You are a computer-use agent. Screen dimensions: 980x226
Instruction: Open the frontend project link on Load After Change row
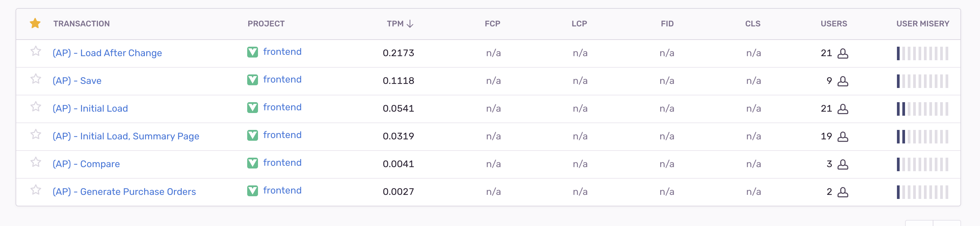coord(282,51)
